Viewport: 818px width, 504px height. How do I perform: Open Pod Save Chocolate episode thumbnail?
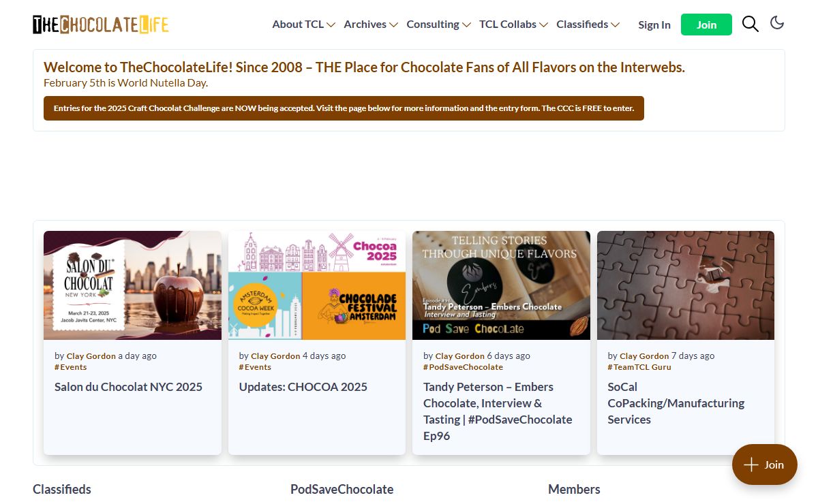[501, 285]
